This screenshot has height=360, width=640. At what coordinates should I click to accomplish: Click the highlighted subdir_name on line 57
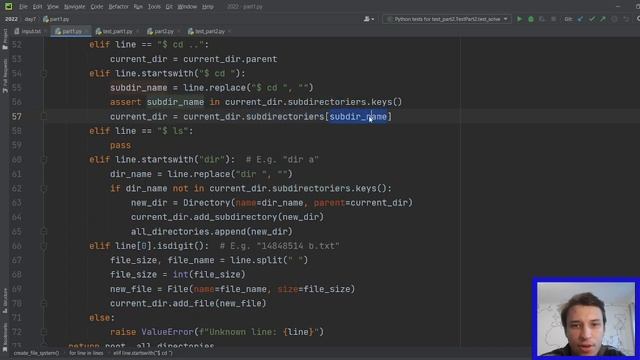358,117
